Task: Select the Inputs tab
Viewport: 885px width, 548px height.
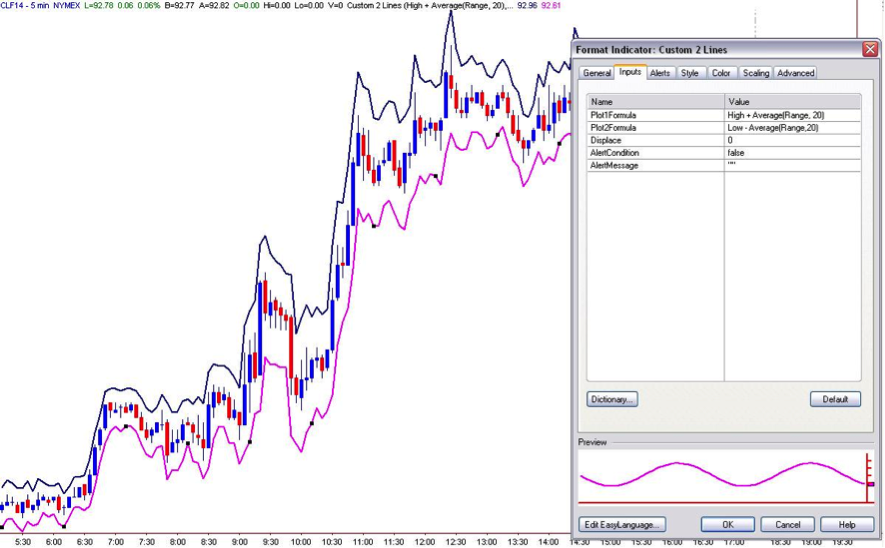Action: [x=630, y=72]
